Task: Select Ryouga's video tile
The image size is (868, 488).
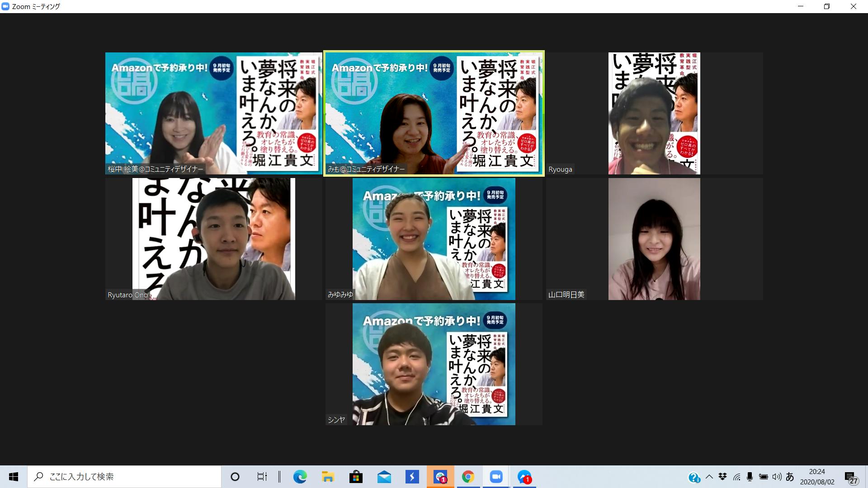Action: pos(654,113)
